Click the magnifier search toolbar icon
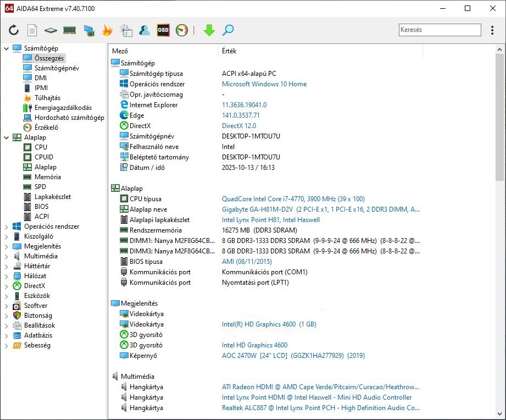The width and height of the screenshot is (506, 420). tap(228, 30)
